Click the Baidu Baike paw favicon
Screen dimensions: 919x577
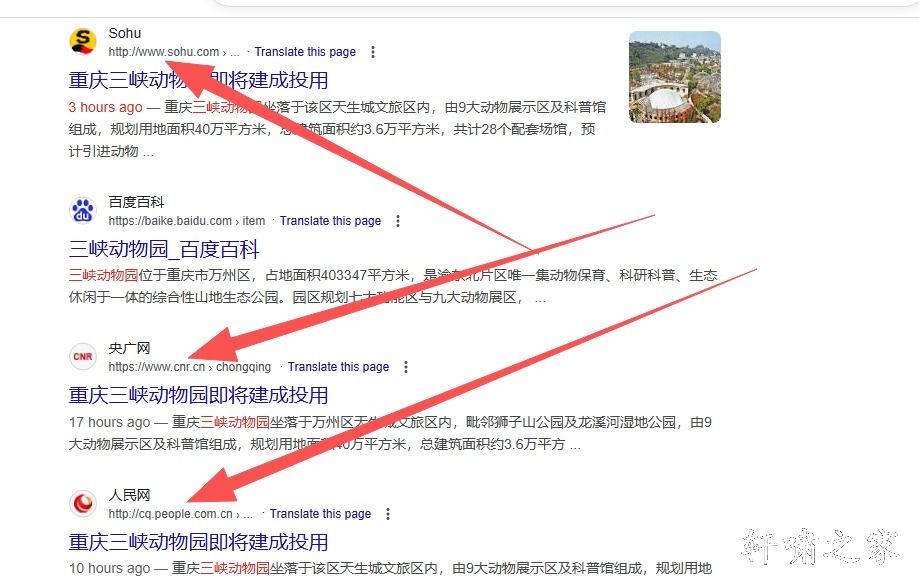tap(82, 211)
